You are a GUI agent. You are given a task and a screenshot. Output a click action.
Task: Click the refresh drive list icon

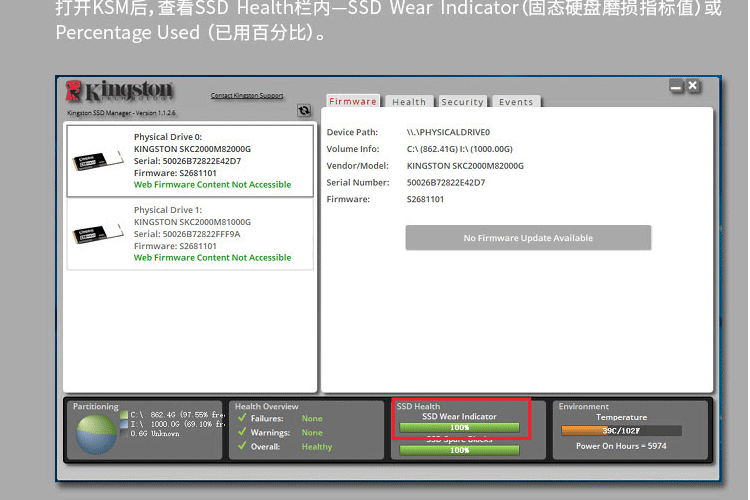tap(304, 111)
